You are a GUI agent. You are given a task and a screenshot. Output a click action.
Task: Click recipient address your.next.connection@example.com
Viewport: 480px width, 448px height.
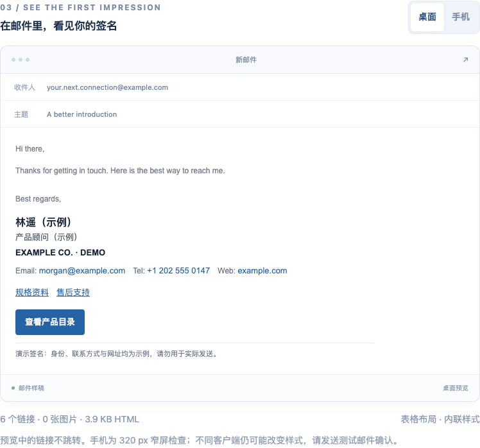pos(107,87)
